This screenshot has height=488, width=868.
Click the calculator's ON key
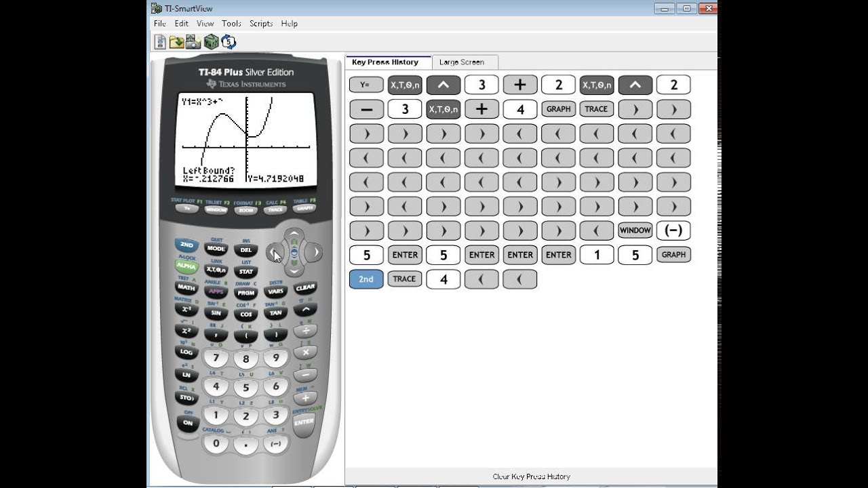pyautogui.click(x=187, y=422)
